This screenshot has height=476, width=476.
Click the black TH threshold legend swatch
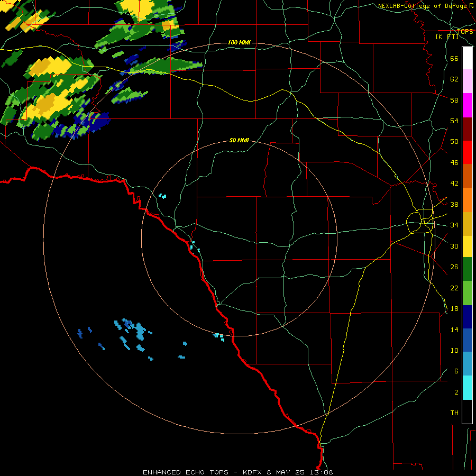click(467, 411)
